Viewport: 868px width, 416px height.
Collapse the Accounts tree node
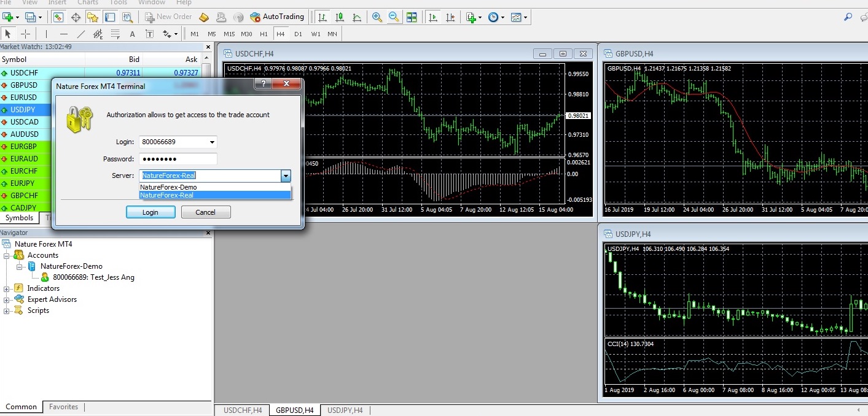pos(7,255)
